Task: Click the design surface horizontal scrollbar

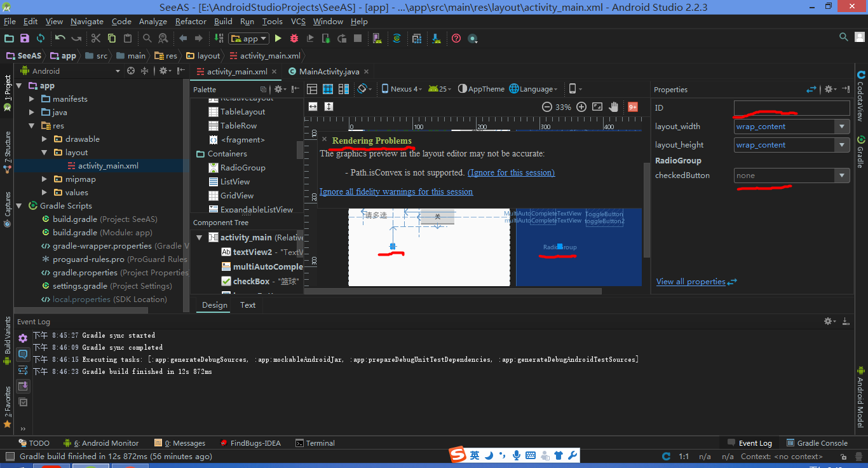Action: click(x=453, y=291)
